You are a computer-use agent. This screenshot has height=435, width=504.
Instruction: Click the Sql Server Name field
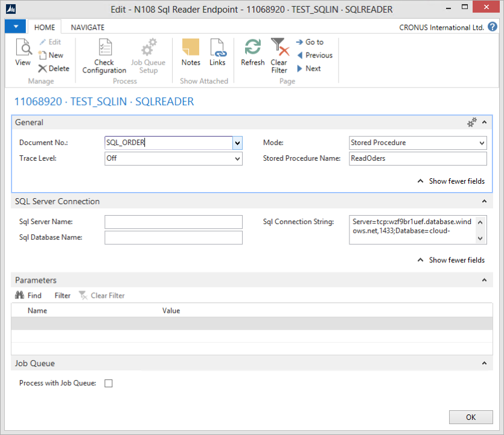coord(174,222)
